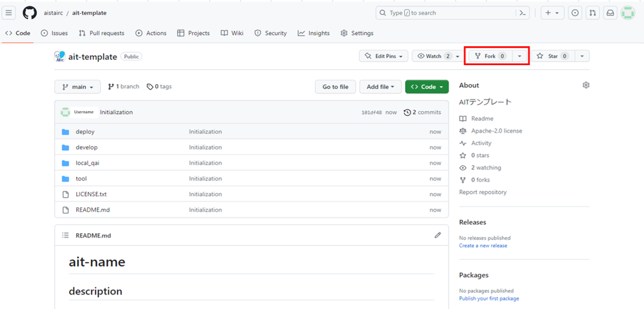Open the hamburger navigation menu
This screenshot has width=644, height=309.
(x=8, y=13)
